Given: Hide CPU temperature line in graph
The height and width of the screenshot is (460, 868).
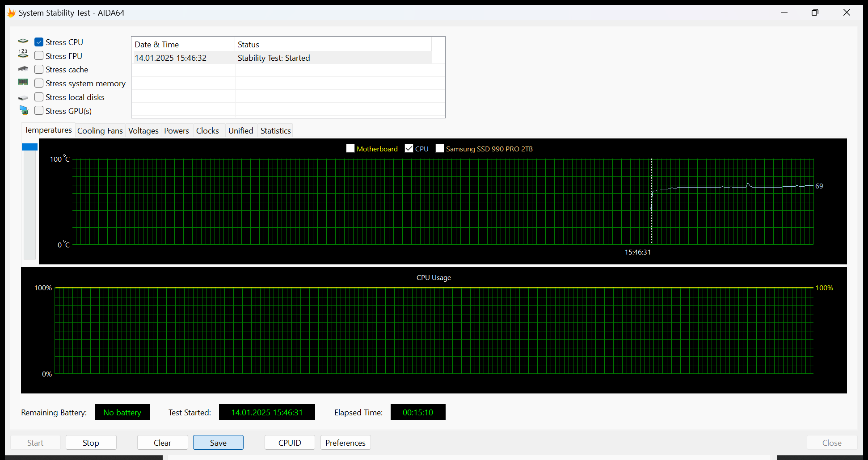Looking at the screenshot, I should pos(409,149).
